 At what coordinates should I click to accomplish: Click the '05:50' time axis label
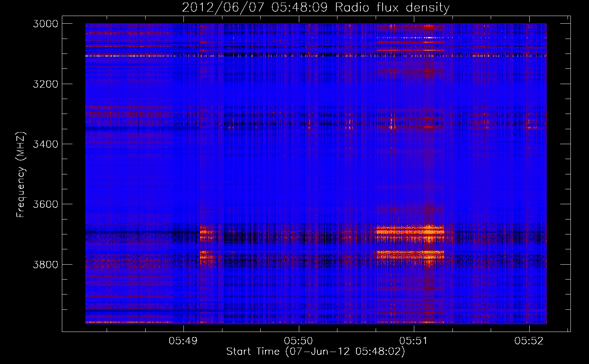click(x=299, y=341)
